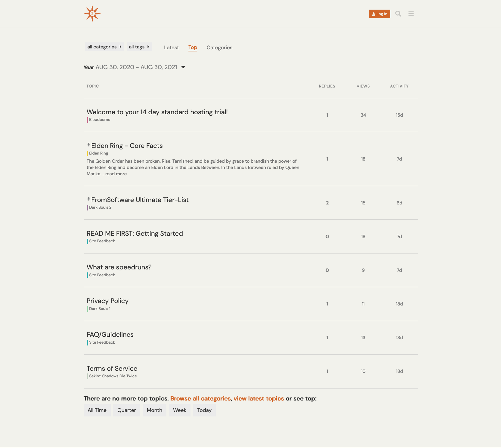The height and width of the screenshot is (448, 501).
Task: Click the pin icon beside Elden Ring topic
Action: coord(88,145)
